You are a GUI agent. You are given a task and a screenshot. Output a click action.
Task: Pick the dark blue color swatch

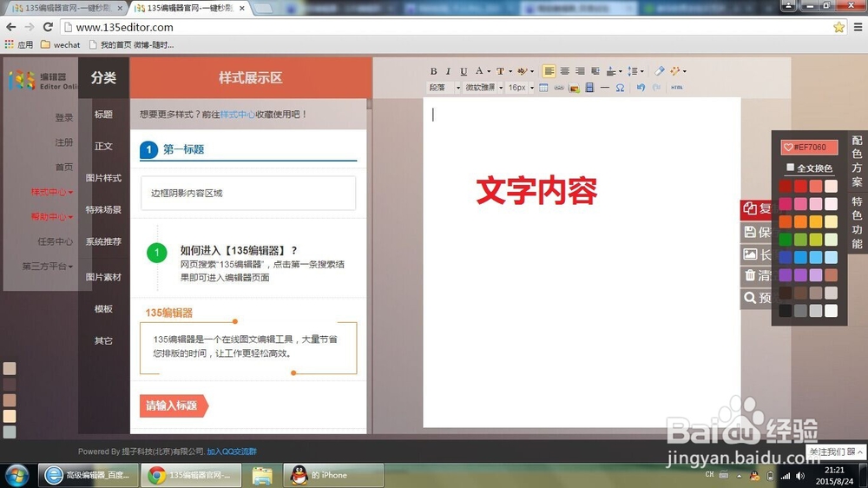coord(785,257)
